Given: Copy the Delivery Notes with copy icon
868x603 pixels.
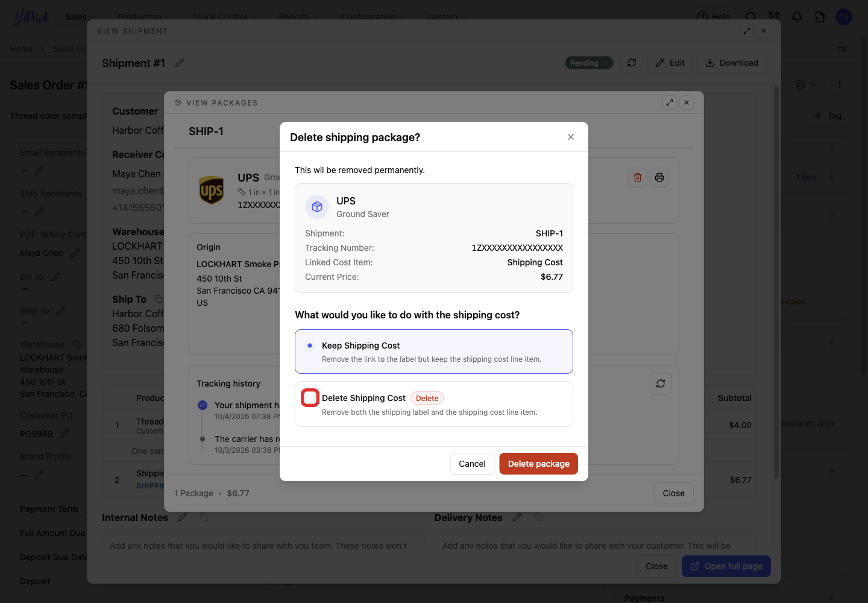Looking at the screenshot, I should [x=539, y=517].
